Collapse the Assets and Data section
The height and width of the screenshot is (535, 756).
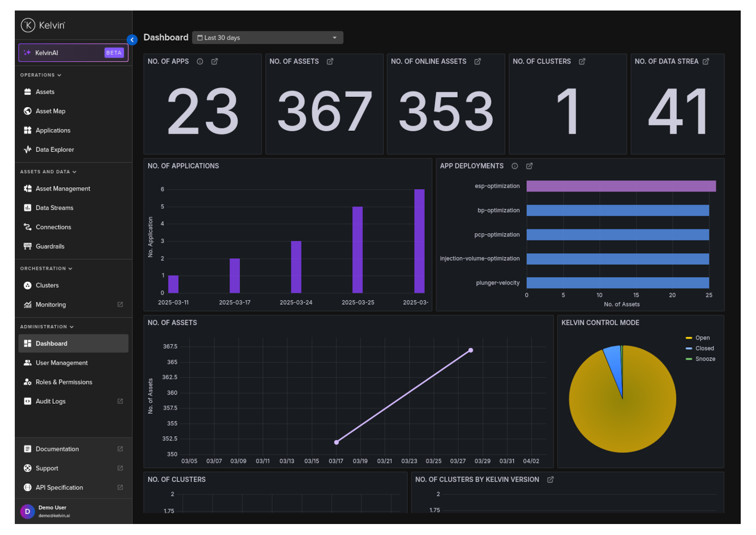pyautogui.click(x=48, y=172)
